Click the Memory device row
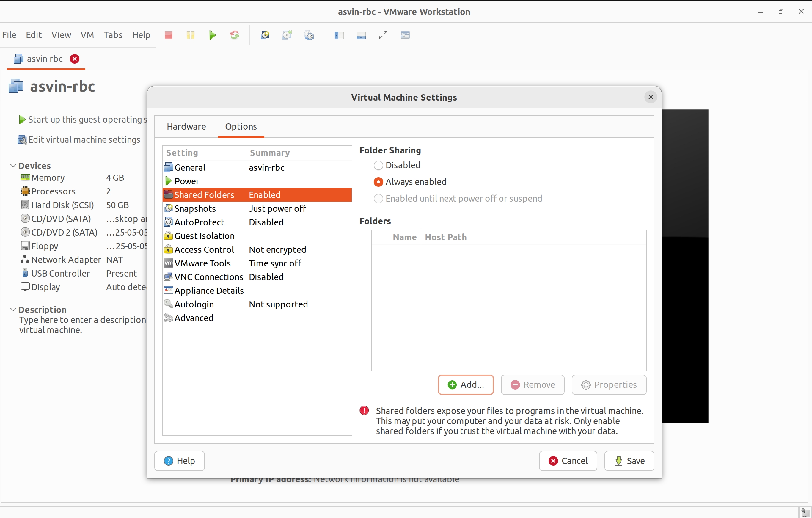 83,178
